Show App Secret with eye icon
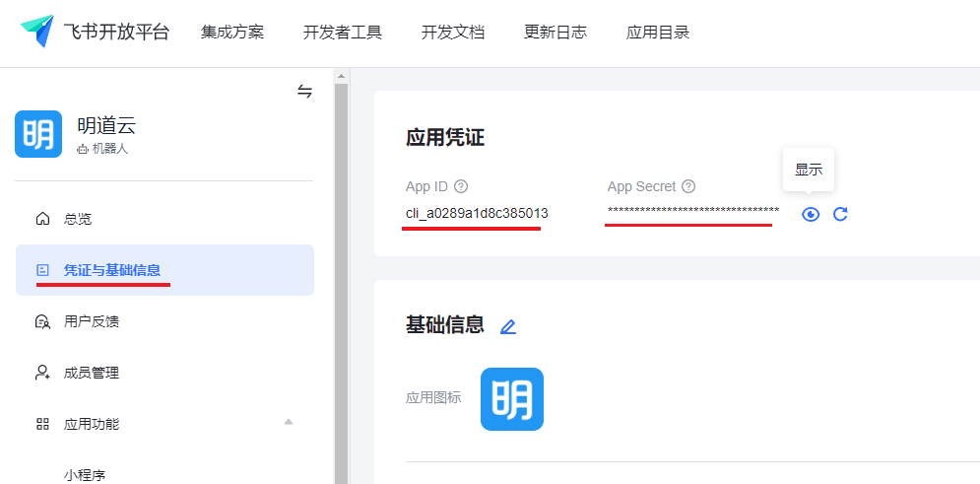980x484 pixels. pos(811,215)
